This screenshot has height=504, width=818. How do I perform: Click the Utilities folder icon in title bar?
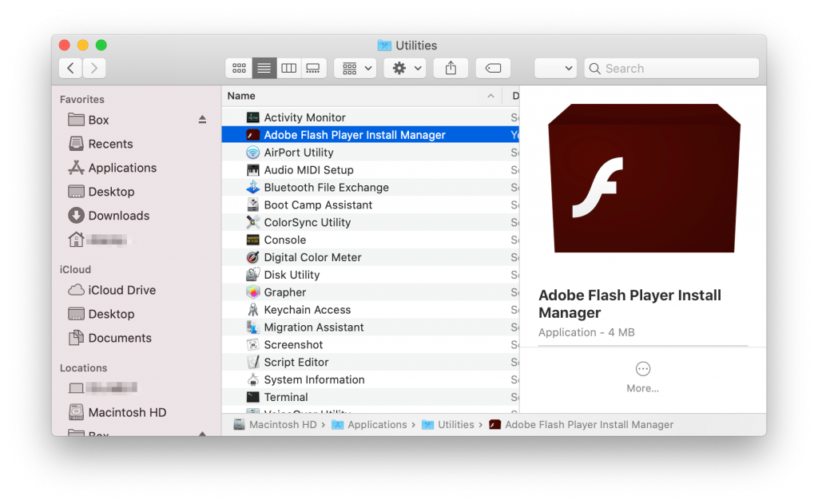(x=384, y=46)
